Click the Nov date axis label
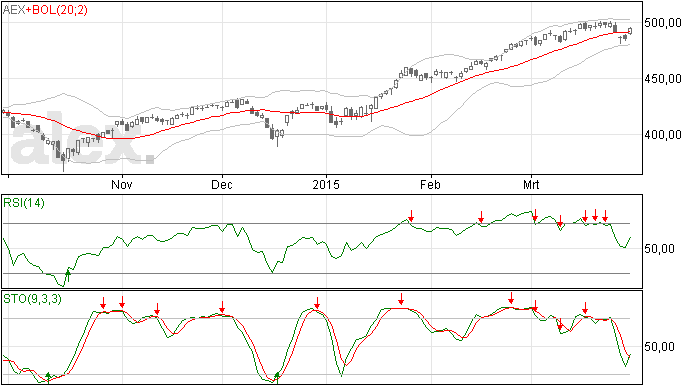This screenshot has width=690, height=387. 122,184
